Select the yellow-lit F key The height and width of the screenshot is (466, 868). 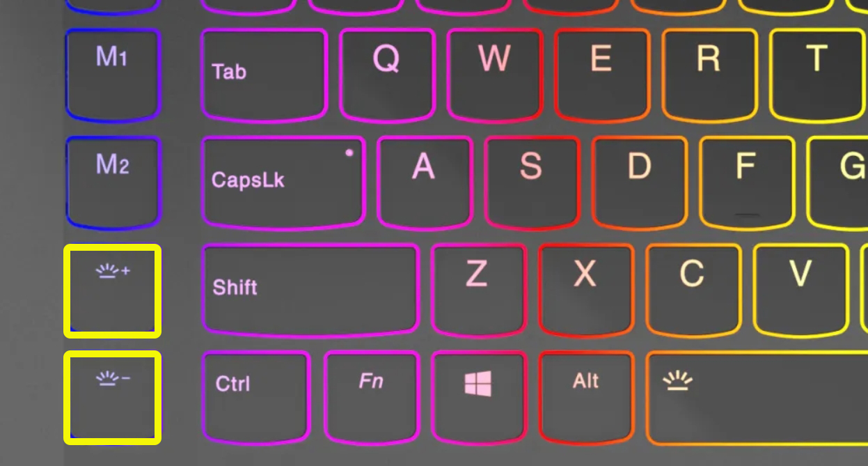coord(747,182)
